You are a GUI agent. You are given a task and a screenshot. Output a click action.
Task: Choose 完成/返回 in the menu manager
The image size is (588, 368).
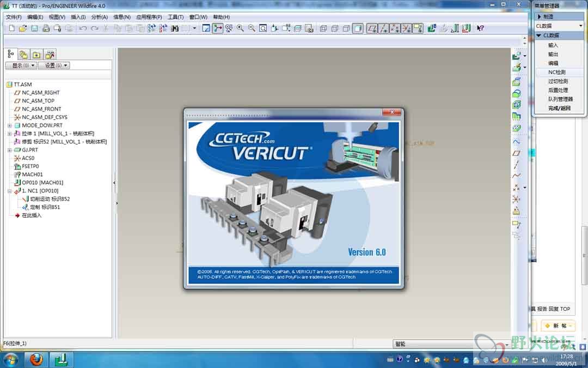click(x=559, y=108)
